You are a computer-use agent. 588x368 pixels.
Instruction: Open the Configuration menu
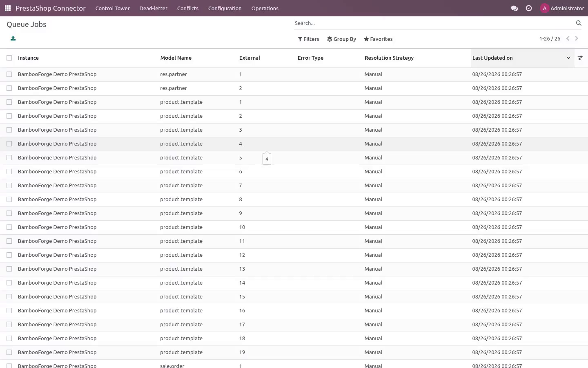pos(225,8)
